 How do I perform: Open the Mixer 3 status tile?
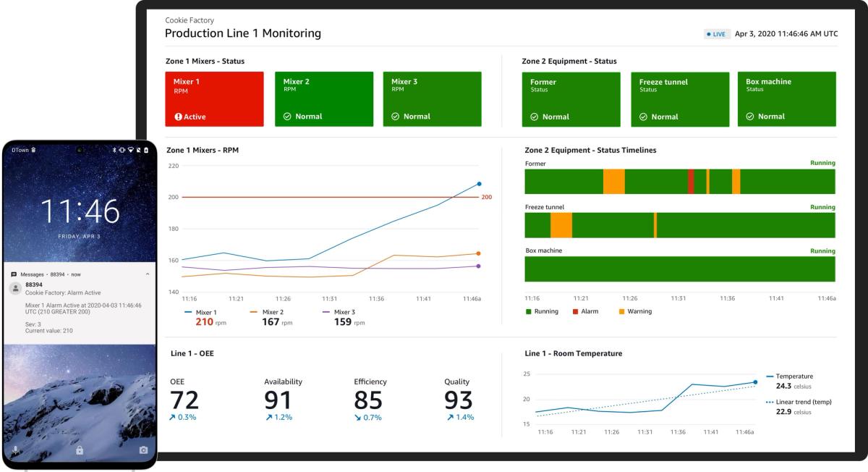[x=433, y=99]
